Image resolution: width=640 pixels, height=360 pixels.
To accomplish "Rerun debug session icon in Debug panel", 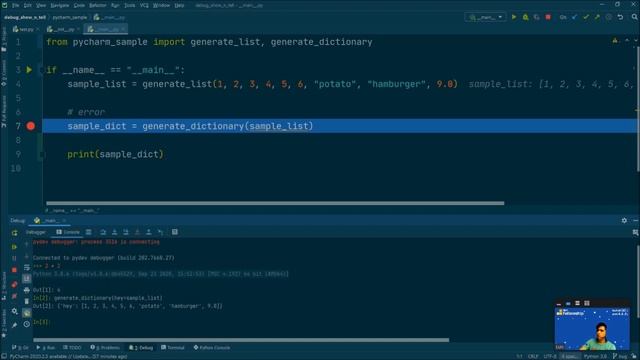I will (15, 233).
